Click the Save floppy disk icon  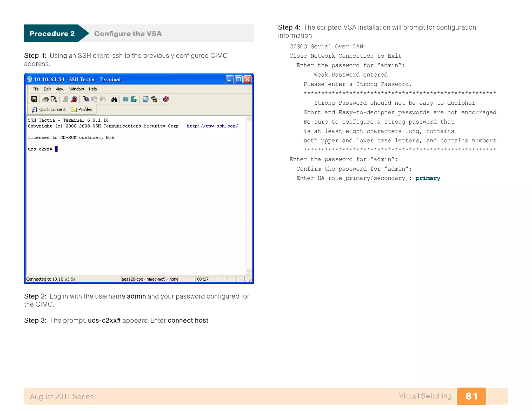pos(34,99)
